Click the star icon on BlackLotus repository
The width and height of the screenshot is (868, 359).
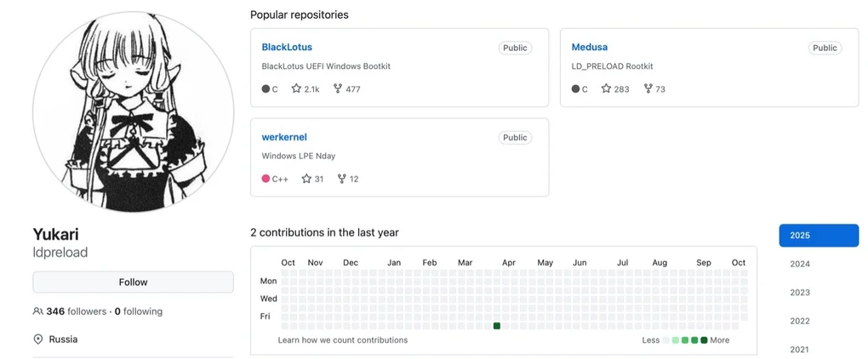click(296, 88)
